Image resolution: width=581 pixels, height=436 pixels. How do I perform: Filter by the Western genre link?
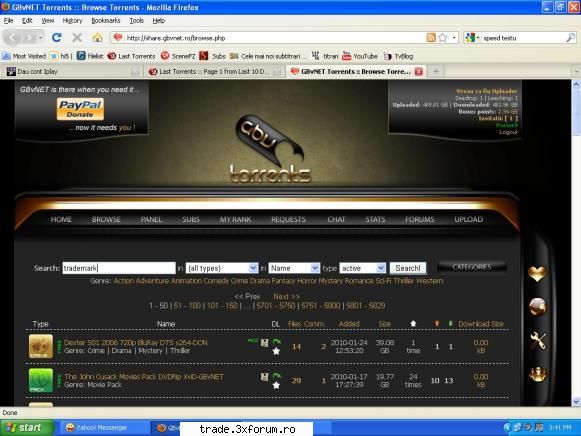tap(429, 281)
